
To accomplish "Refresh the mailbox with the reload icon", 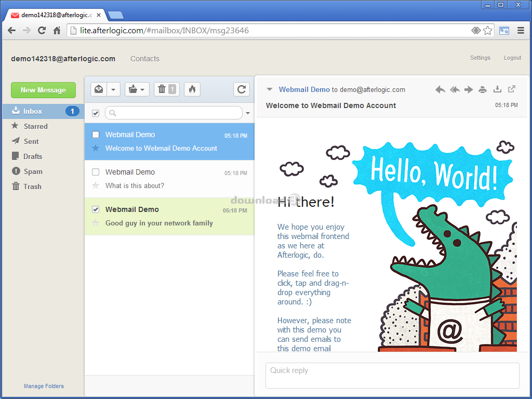I will 241,89.
